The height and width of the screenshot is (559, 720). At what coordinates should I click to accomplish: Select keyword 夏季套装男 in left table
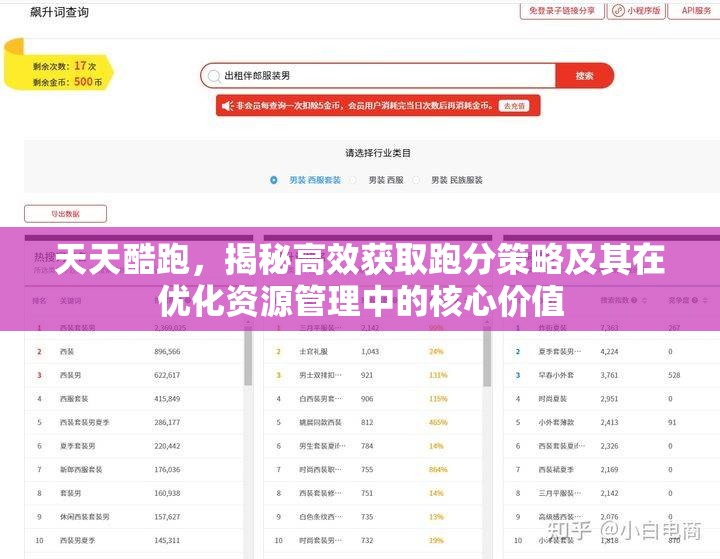78,446
